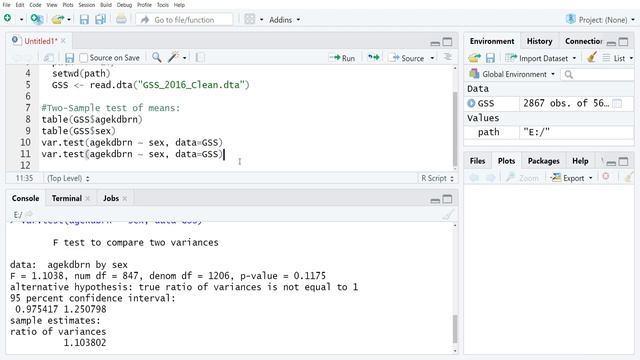This screenshot has width=640, height=360.
Task: Run the current line with Run
Action: click(342, 58)
